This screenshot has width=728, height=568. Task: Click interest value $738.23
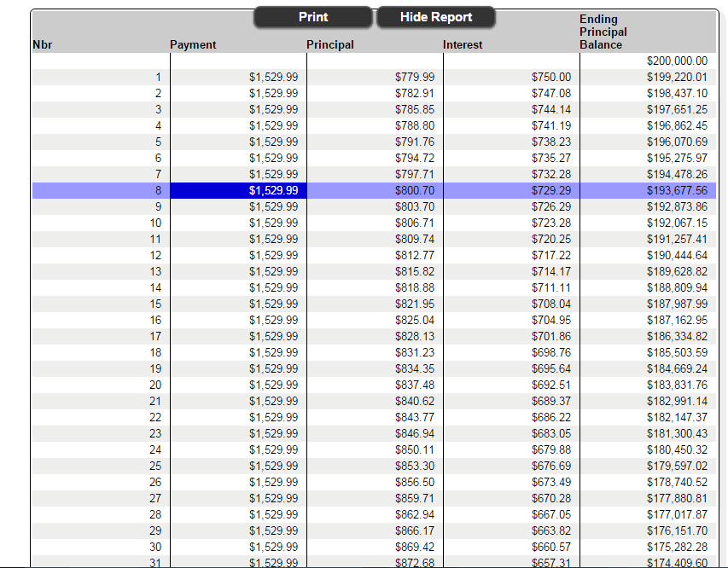551,142
